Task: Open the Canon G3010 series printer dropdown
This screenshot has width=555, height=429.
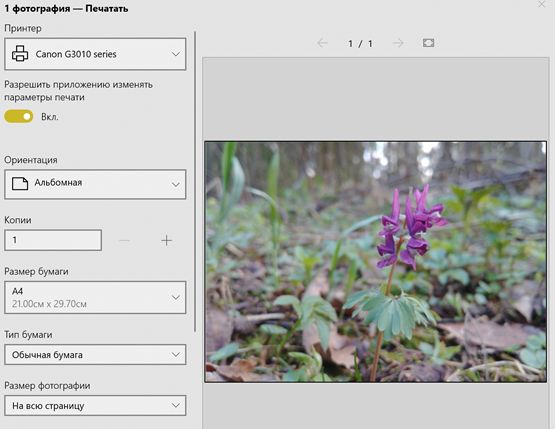Action: pos(95,54)
